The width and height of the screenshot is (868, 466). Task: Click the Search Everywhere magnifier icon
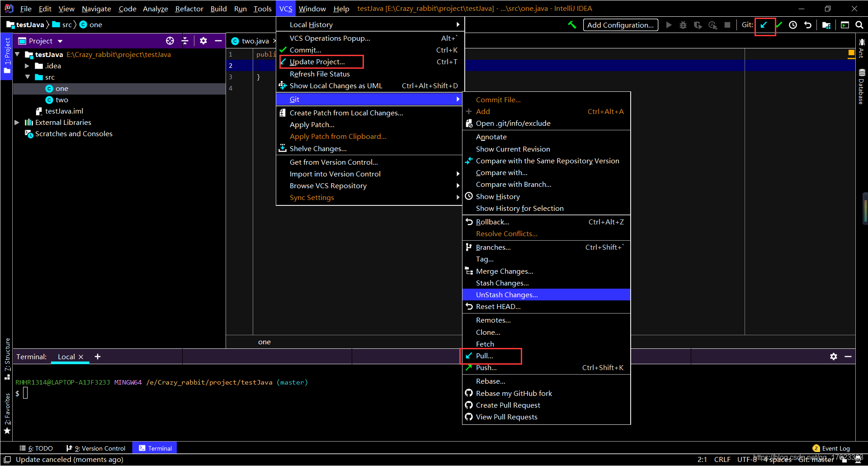click(859, 25)
